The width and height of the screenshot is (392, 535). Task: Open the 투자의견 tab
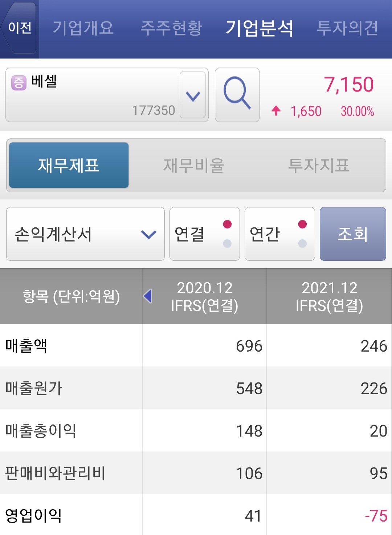pyautogui.click(x=348, y=28)
